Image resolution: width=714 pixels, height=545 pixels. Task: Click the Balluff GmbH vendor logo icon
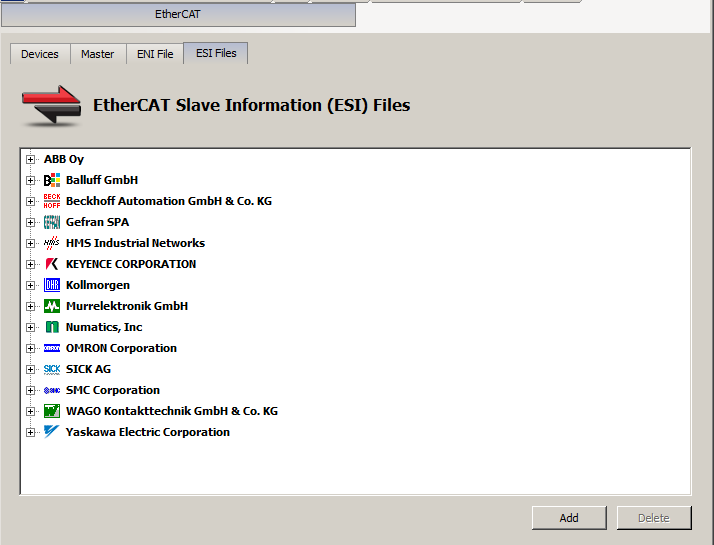[x=52, y=180]
